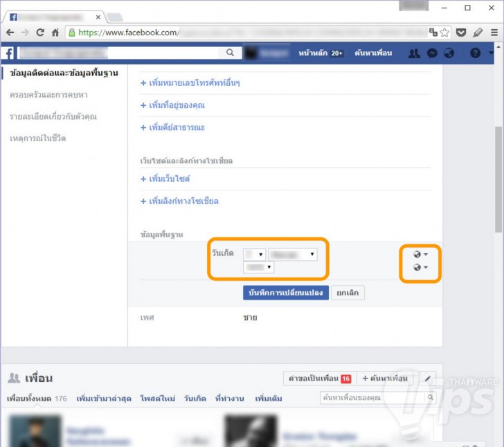Minimize the browser window
Image resolution: width=504 pixels, height=447 pixels.
point(444,8)
